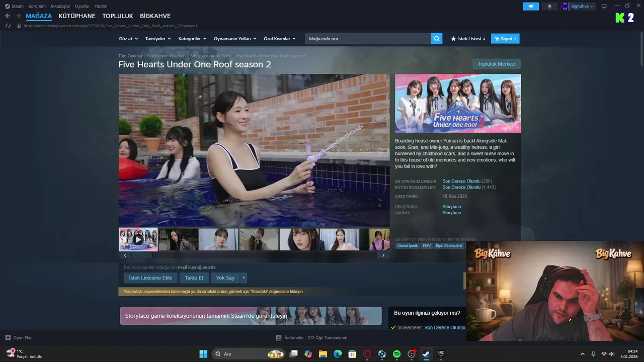Show hidden system tray icons
This screenshot has width=644, height=362.
point(583,354)
